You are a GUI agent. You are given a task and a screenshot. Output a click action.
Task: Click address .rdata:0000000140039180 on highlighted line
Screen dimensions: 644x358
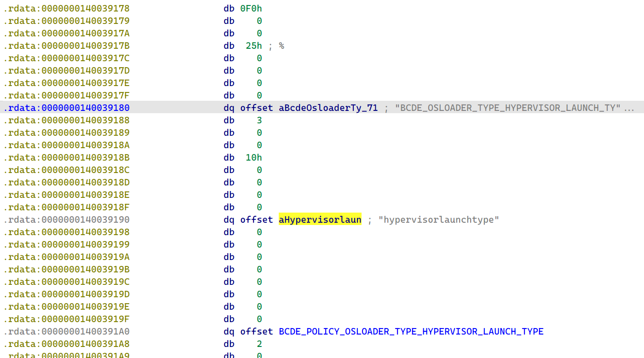(x=66, y=108)
